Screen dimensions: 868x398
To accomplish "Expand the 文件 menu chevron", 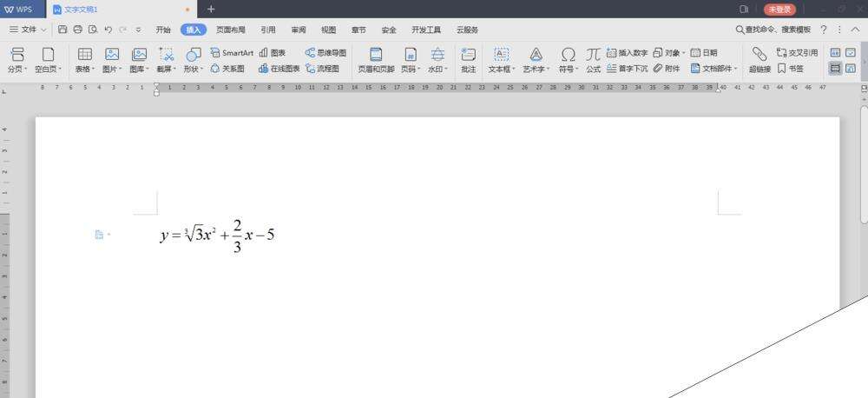I will pos(43,30).
